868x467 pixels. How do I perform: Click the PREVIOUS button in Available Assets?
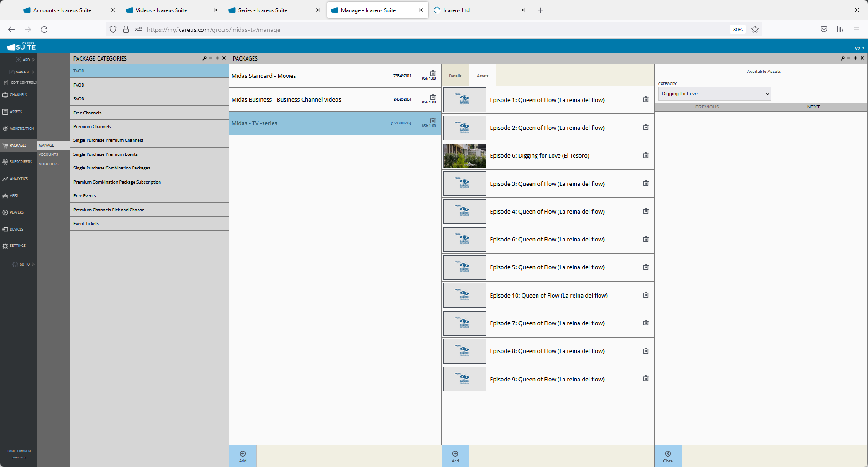[x=707, y=107]
